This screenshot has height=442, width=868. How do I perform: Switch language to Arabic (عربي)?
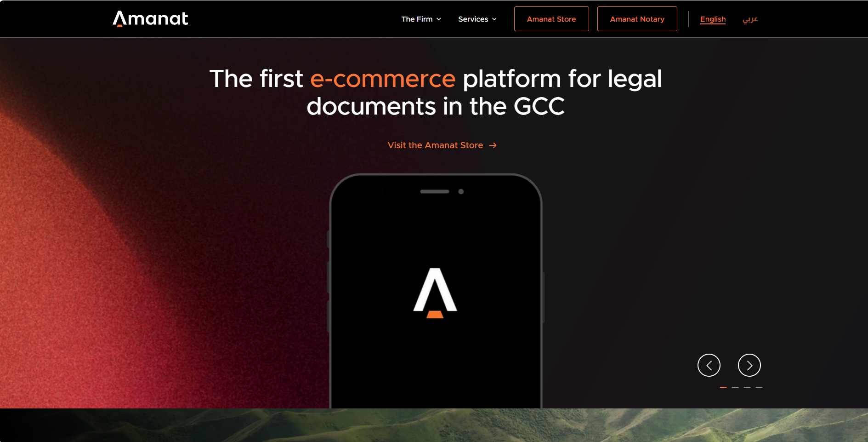tap(750, 19)
